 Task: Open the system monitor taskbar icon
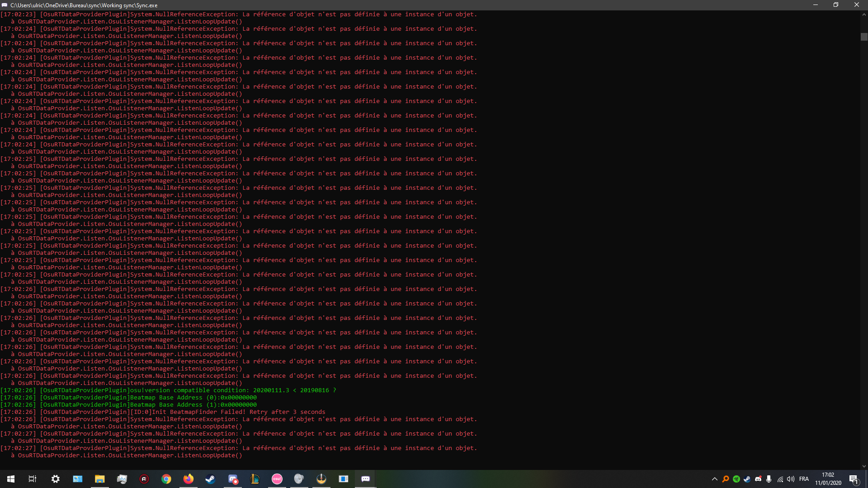coord(122,479)
